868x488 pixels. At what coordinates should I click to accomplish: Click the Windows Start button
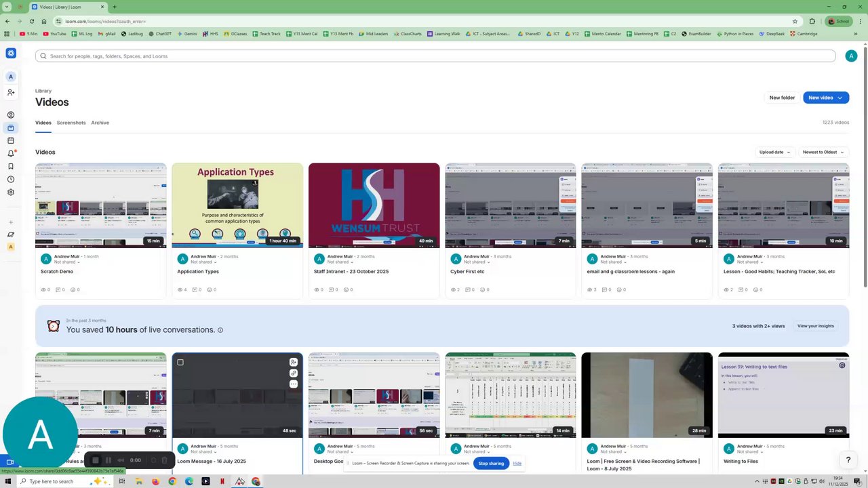(9, 481)
